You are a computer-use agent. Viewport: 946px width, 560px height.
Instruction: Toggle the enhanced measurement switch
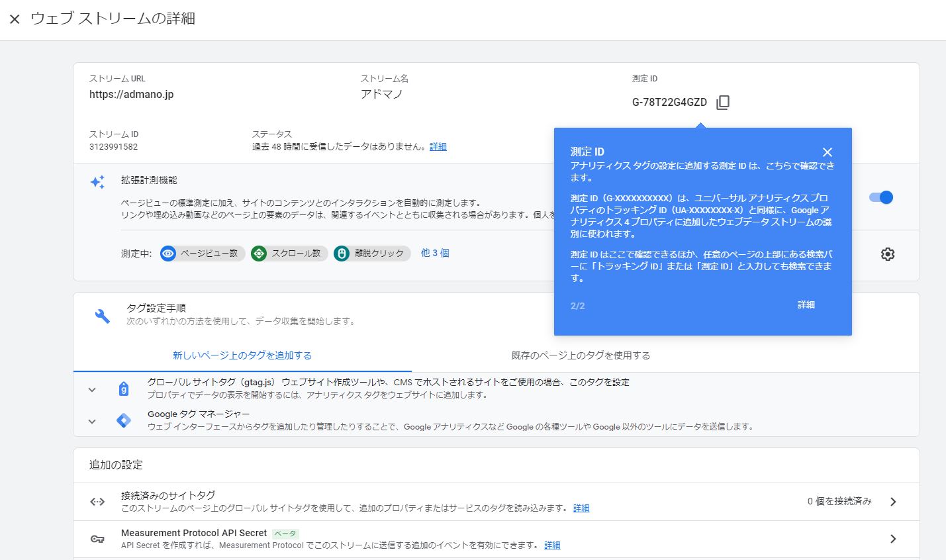[x=881, y=197]
